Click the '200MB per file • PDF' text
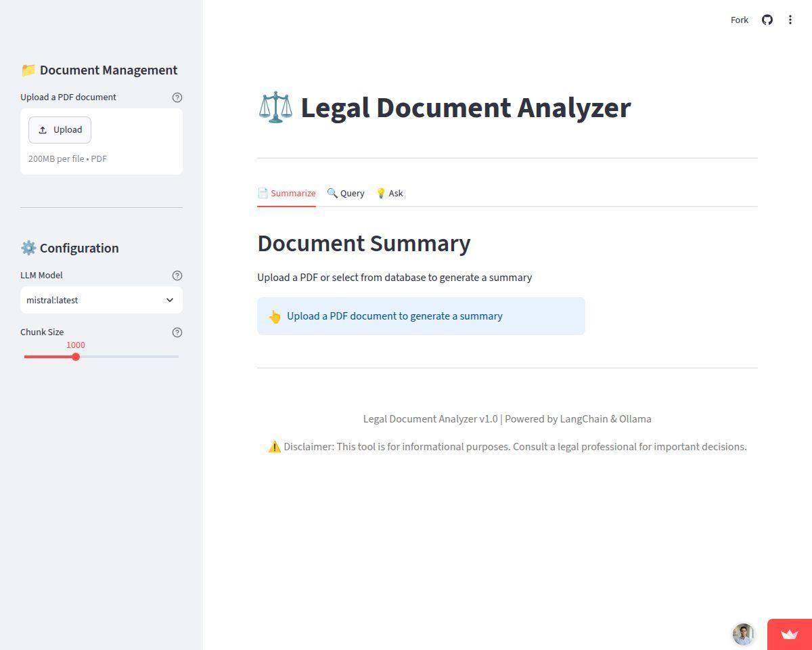 click(68, 159)
